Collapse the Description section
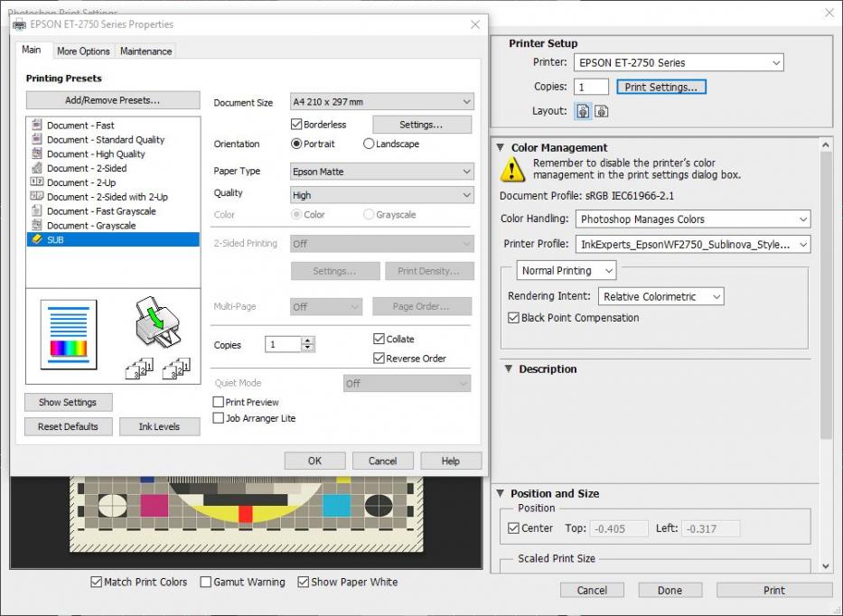Viewport: 843px width, 616px height. (508, 369)
